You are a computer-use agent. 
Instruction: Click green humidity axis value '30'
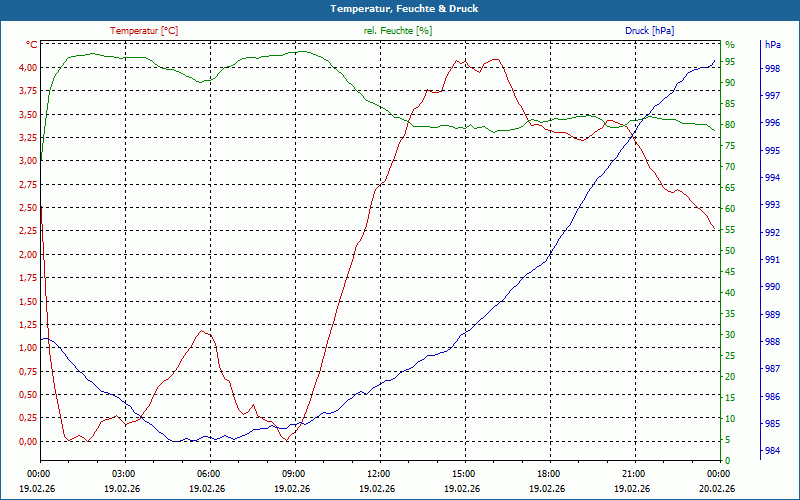pyautogui.click(x=730, y=335)
